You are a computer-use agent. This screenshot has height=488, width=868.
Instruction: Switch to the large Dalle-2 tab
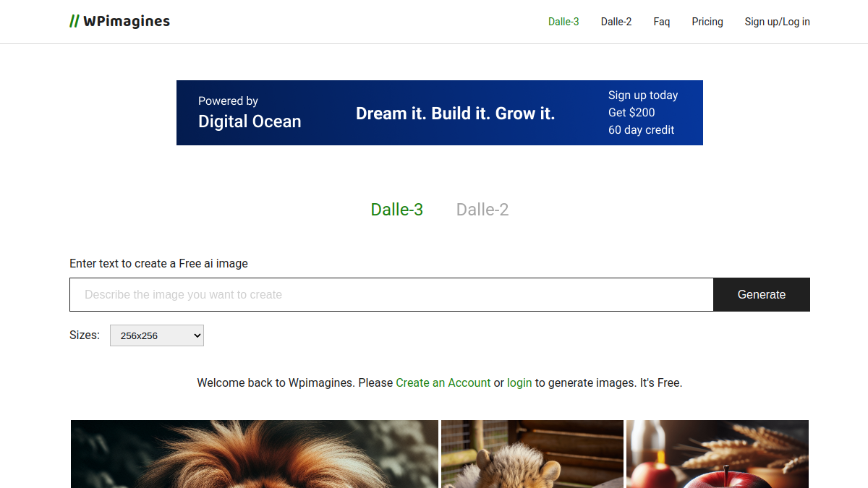pyautogui.click(x=482, y=210)
